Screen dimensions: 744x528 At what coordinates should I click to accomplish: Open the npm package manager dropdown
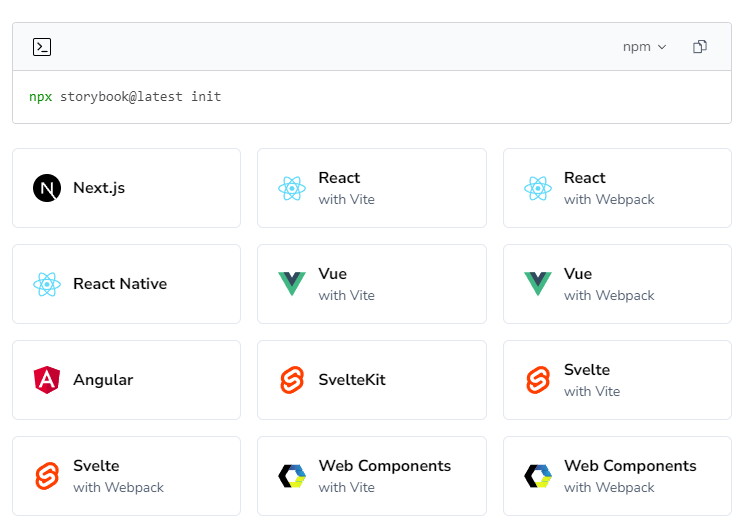click(644, 46)
